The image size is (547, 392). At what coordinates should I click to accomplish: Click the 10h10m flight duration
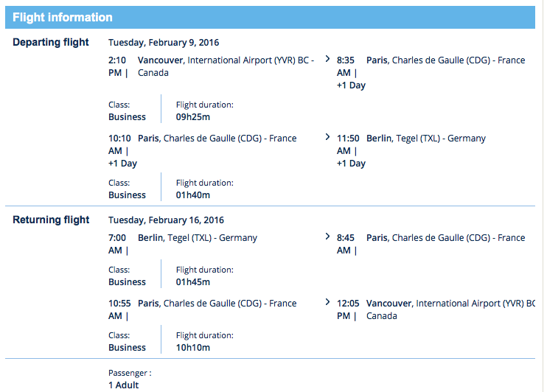[193, 347]
